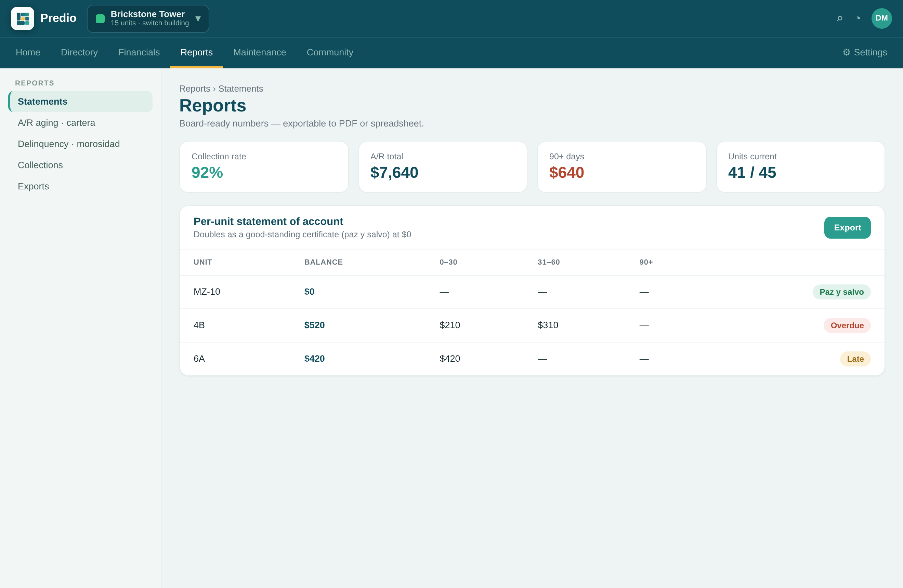The image size is (903, 588).
Task: Click the Statements breadcrumb
Action: 240,89
